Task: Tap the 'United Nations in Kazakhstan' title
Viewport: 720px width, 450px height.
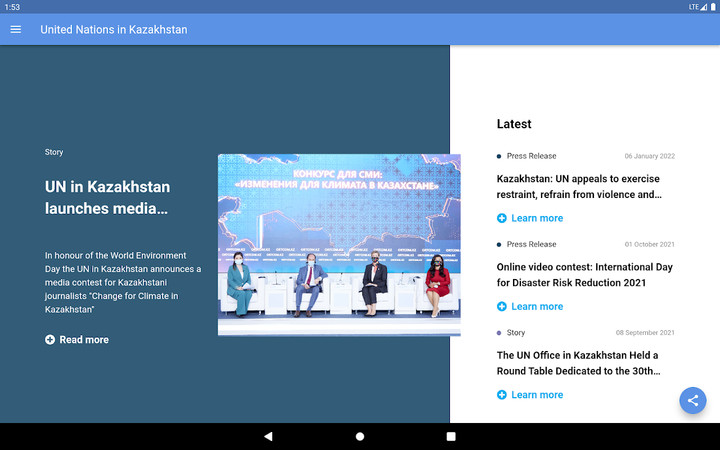Action: [113, 29]
